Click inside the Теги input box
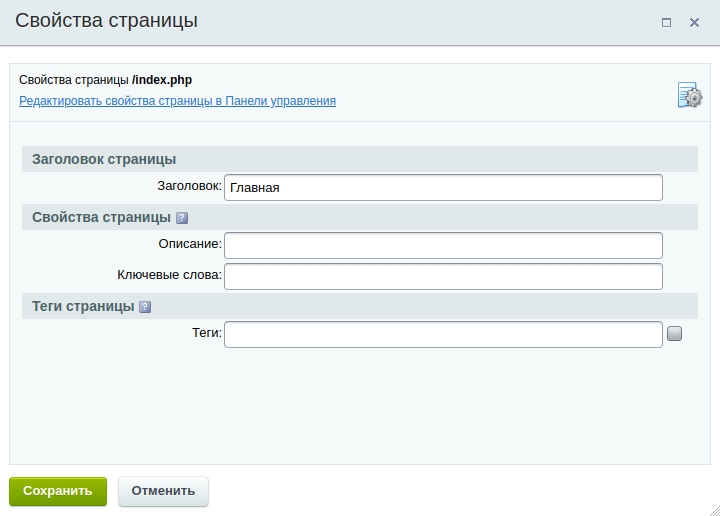720x516 pixels. (x=443, y=334)
